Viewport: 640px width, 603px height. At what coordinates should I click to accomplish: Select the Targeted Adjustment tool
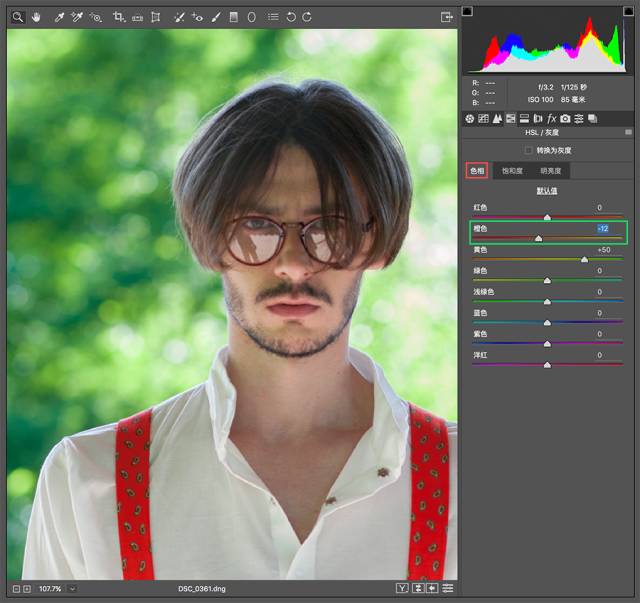click(96, 17)
